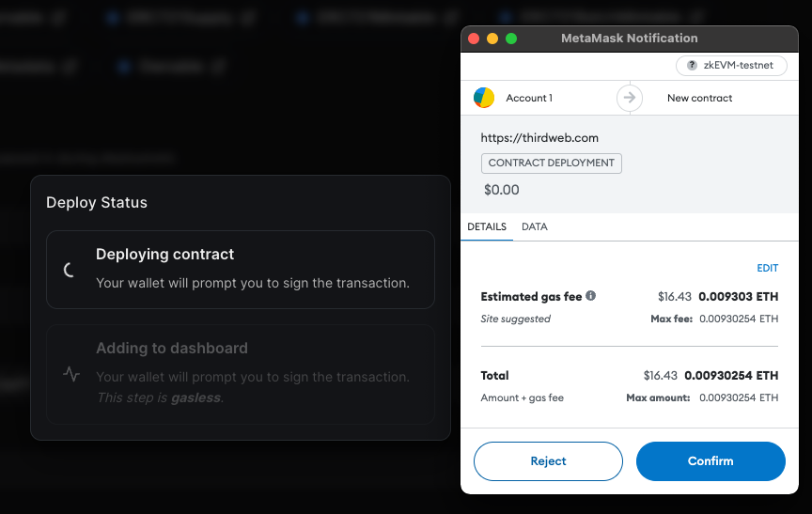Click the Deploying contract spinner icon

click(x=70, y=270)
